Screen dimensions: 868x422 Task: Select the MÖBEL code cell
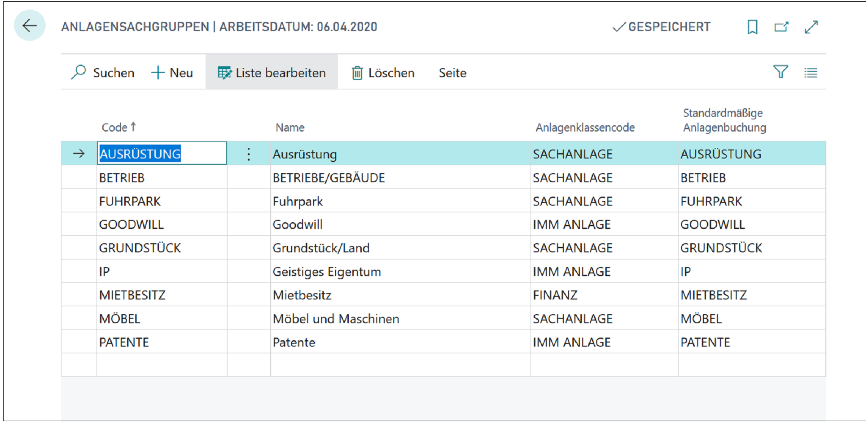tap(162, 318)
